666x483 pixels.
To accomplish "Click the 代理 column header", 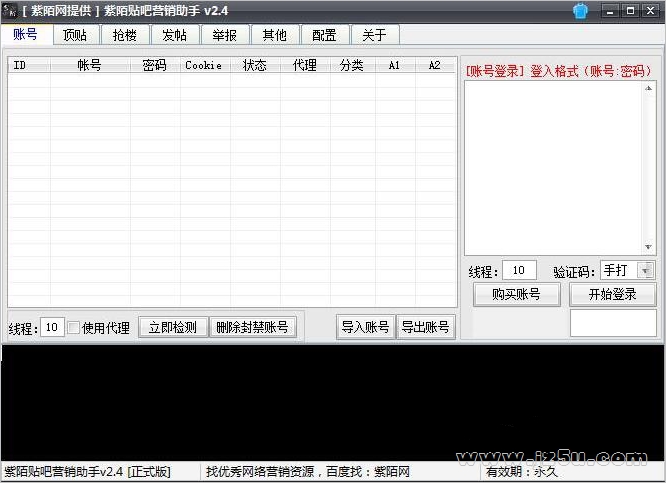I will click(305, 65).
